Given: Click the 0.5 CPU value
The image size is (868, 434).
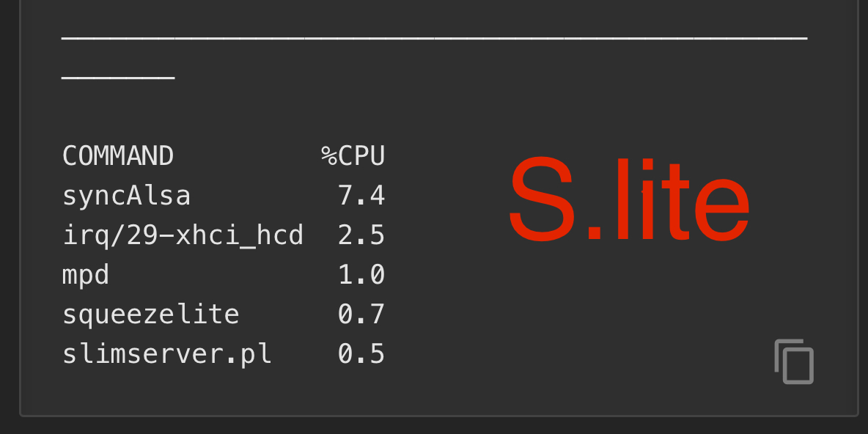Looking at the screenshot, I should pyautogui.click(x=361, y=354).
